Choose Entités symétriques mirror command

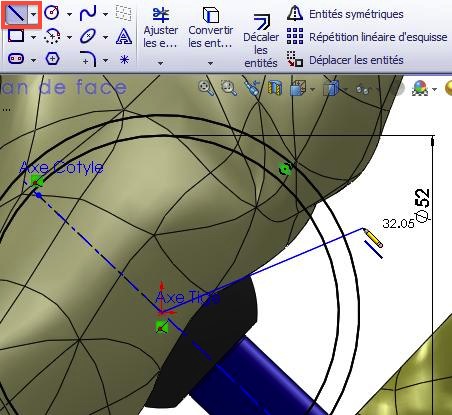tap(345, 14)
